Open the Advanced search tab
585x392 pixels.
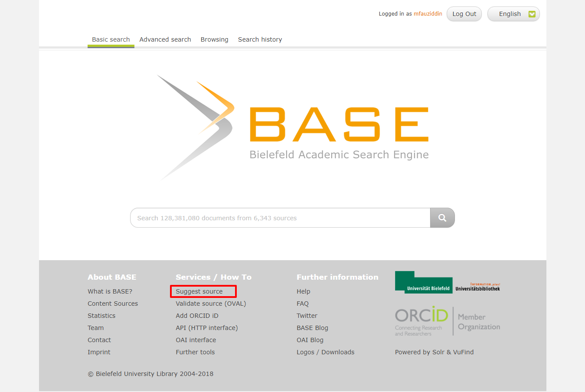(x=165, y=39)
